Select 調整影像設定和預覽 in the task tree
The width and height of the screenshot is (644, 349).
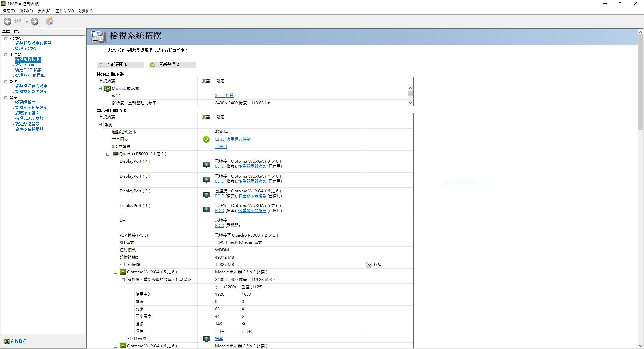point(34,43)
